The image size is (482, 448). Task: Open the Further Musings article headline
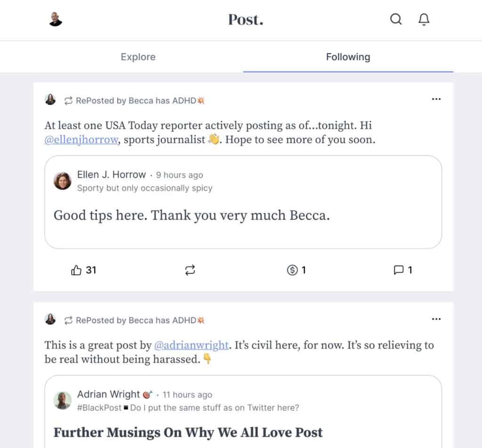coord(188,432)
